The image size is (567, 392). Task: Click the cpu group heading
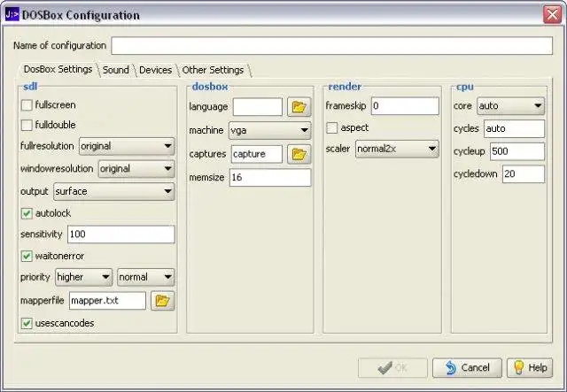(x=464, y=87)
